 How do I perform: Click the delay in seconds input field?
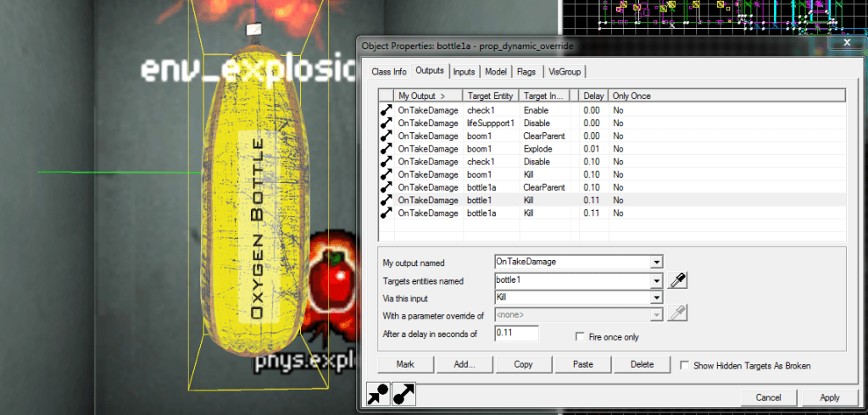click(516, 334)
